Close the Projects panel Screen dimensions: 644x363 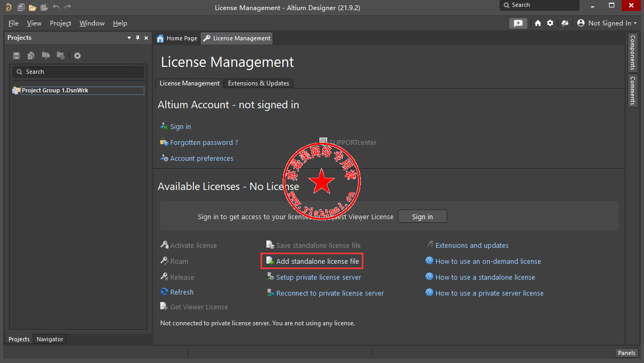pyautogui.click(x=146, y=38)
